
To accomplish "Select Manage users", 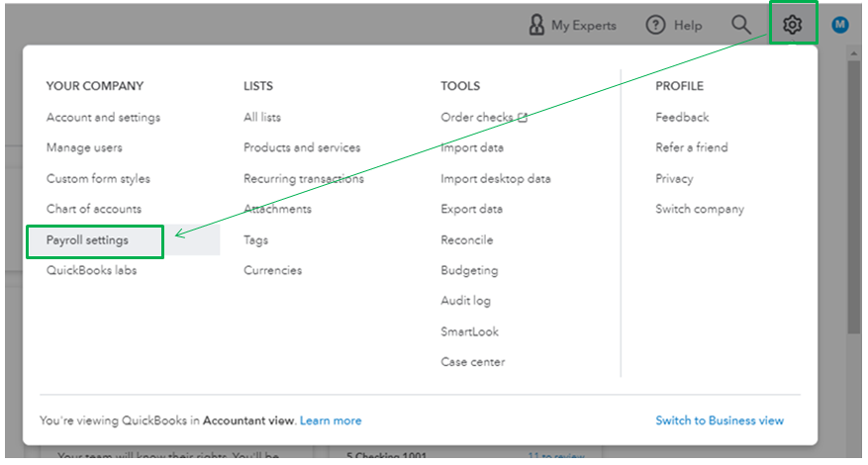I will [x=84, y=147].
